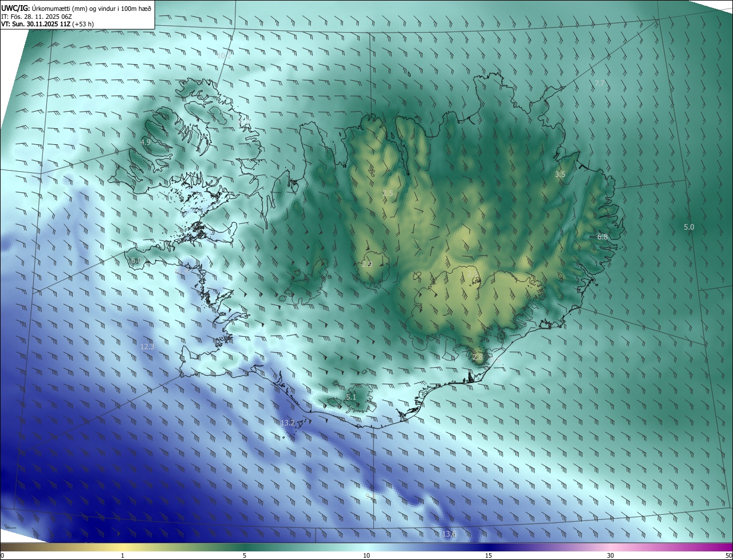Click the 15 tick on the colour scale
Screen dimensions: 733x560
[488, 555]
